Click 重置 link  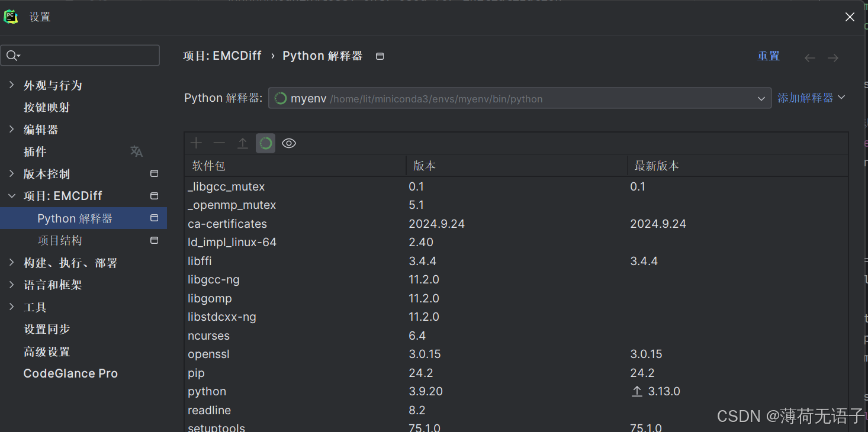769,56
